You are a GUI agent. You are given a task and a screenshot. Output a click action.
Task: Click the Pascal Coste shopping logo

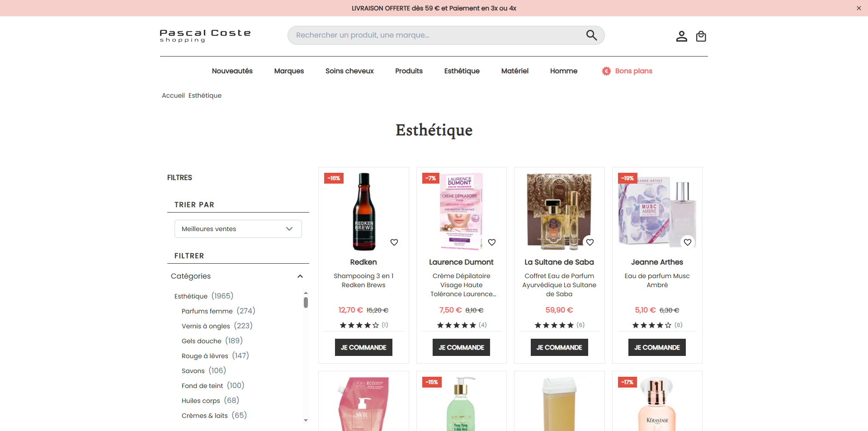pos(205,36)
